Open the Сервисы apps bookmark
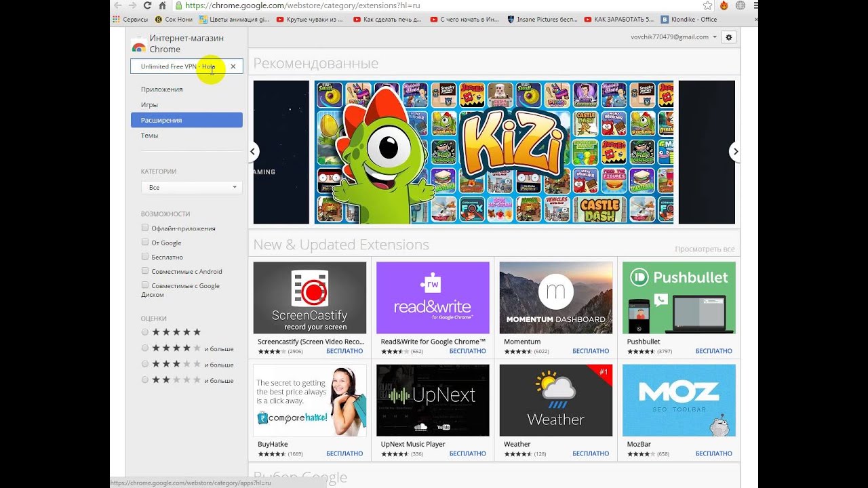This screenshot has width=868, height=488. tap(131, 20)
